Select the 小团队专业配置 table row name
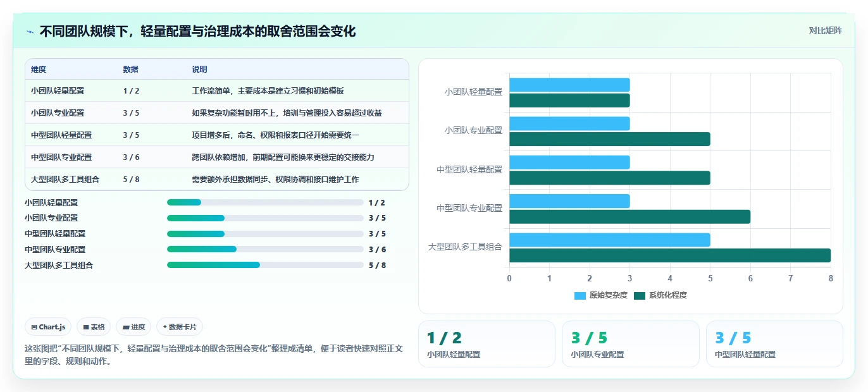The image size is (868, 392). (58, 113)
